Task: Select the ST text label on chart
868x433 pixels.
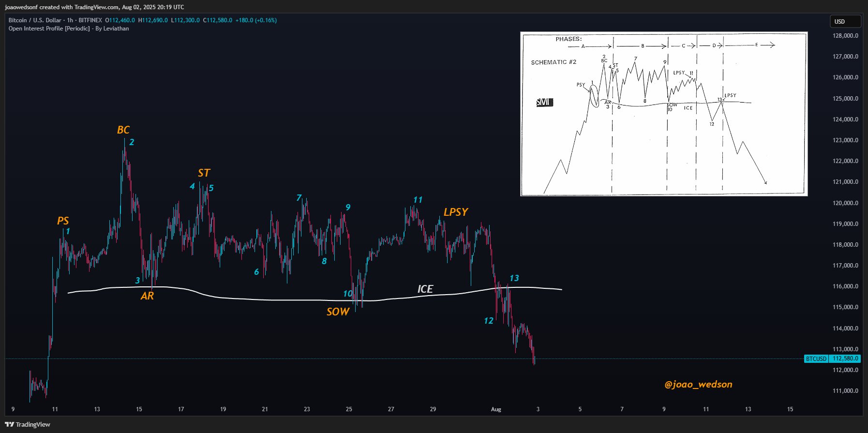Action: [204, 173]
